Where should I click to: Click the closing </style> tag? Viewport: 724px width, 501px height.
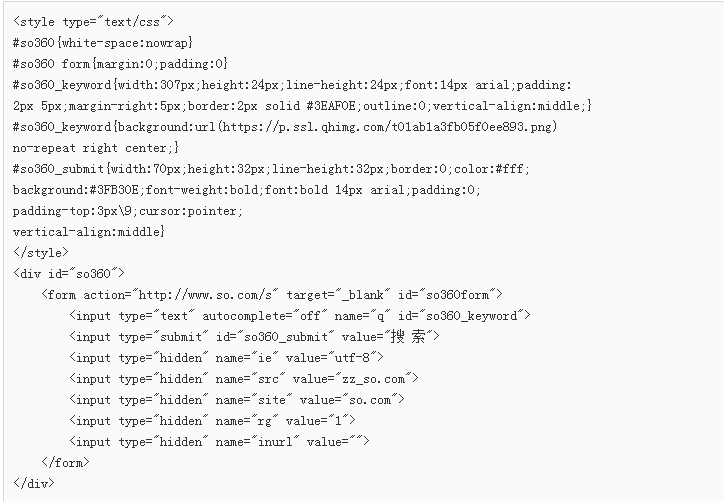41,253
